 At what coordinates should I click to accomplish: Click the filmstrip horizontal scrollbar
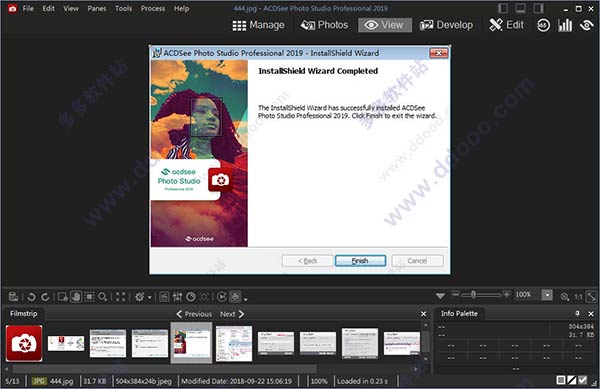pyautogui.click(x=165, y=369)
